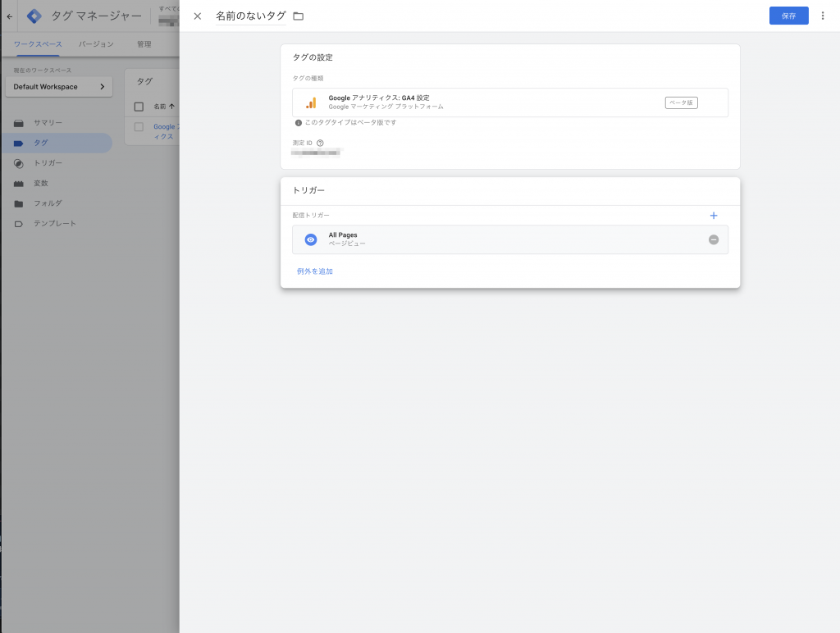The height and width of the screenshot is (633, 840).
Task: Open 変数 in the sidebar
Action: (x=57, y=183)
